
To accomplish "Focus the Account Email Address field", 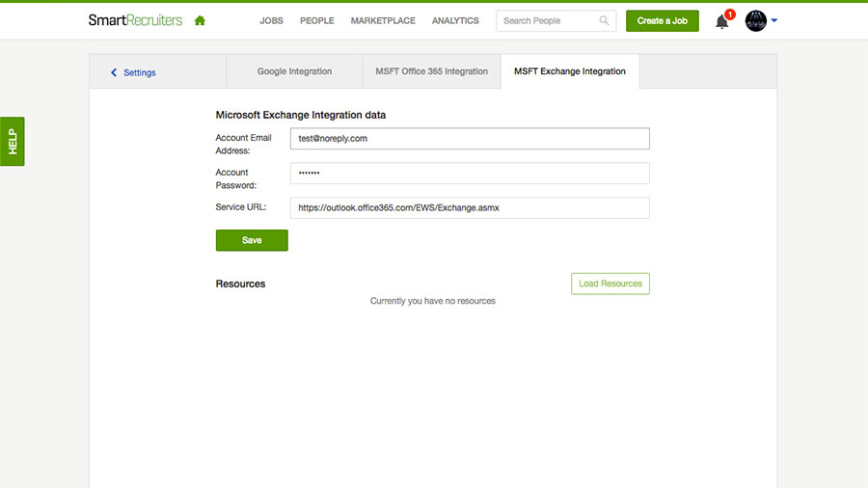I will 470,139.
